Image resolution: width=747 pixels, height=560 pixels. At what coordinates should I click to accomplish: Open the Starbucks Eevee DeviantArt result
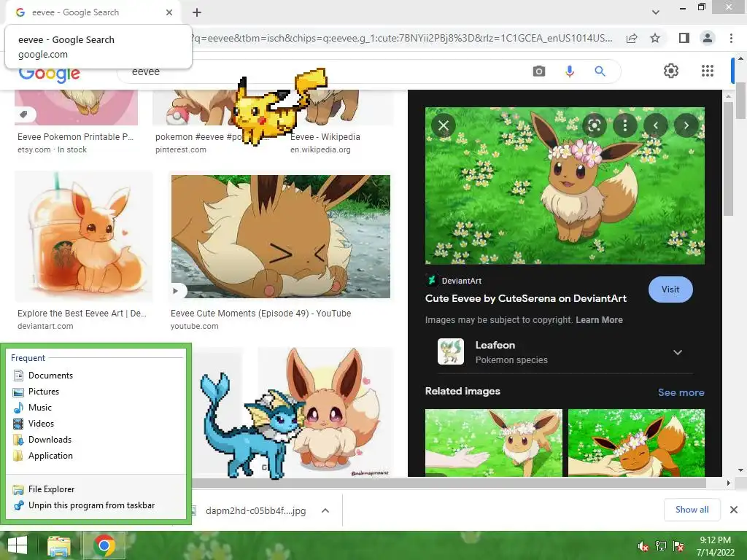(x=84, y=237)
